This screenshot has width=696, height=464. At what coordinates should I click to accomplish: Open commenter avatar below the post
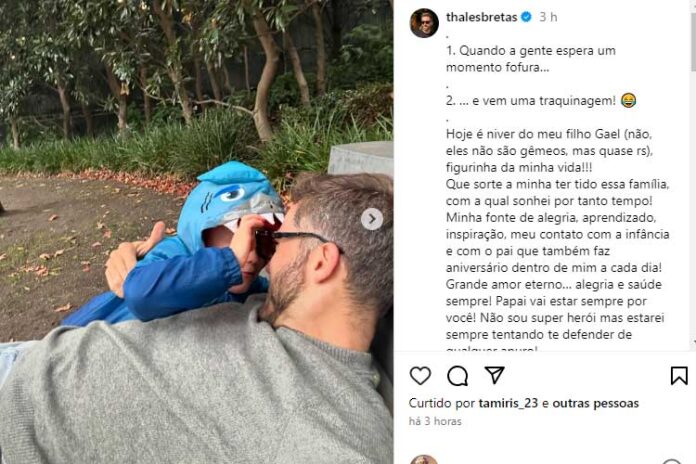[x=423, y=460]
